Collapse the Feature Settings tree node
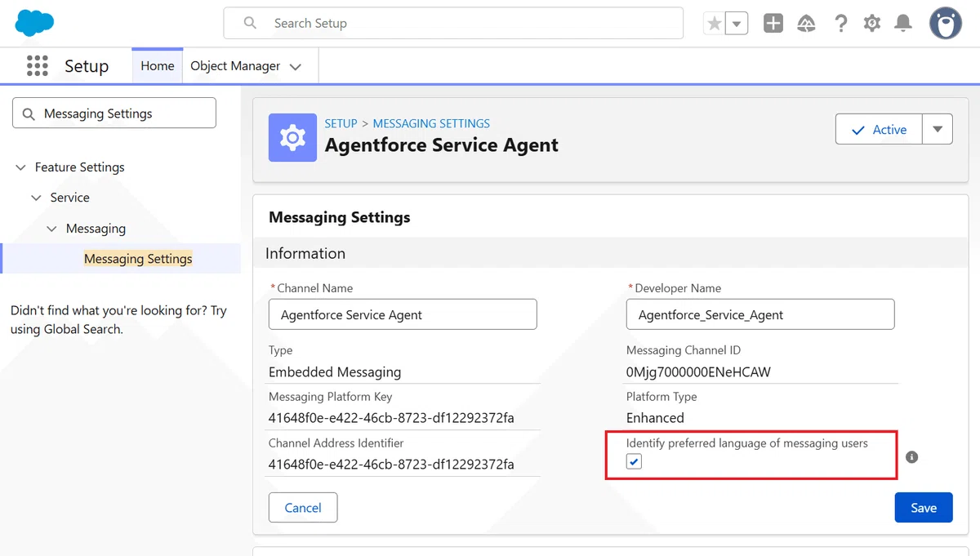The width and height of the screenshot is (980, 556). click(20, 167)
